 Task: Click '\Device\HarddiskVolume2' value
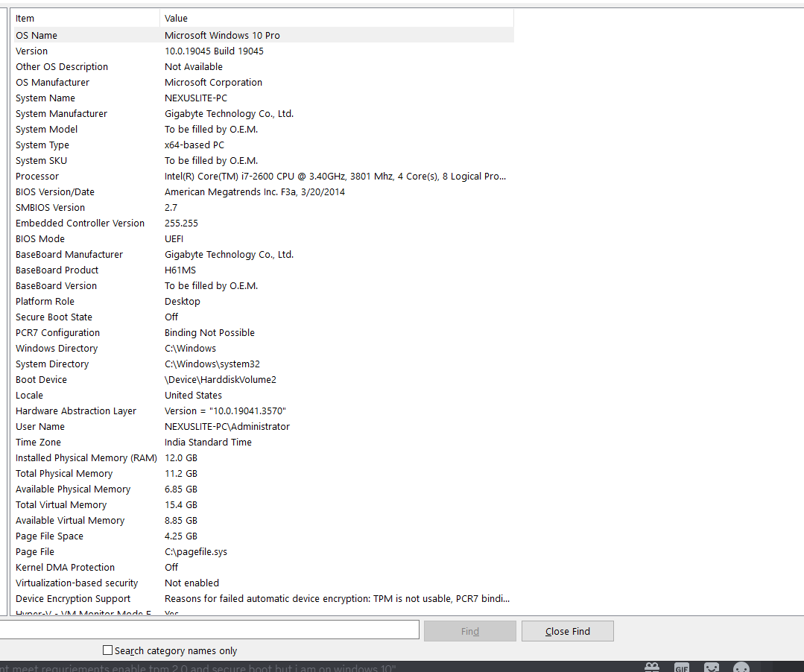coord(220,379)
